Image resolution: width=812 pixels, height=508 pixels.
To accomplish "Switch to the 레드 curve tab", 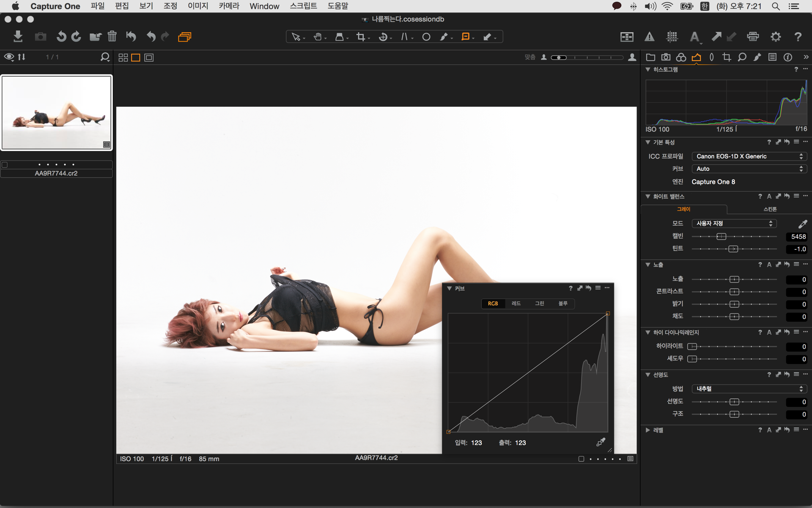I will coord(516,304).
